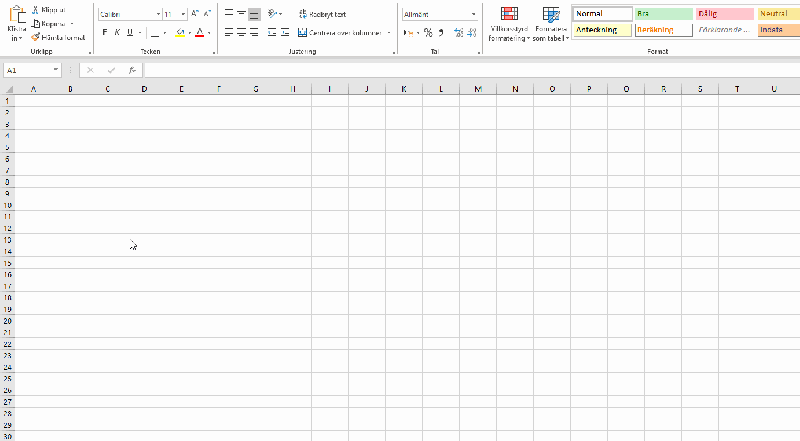
Task: Select the Beräkning cell style
Action: [664, 30]
